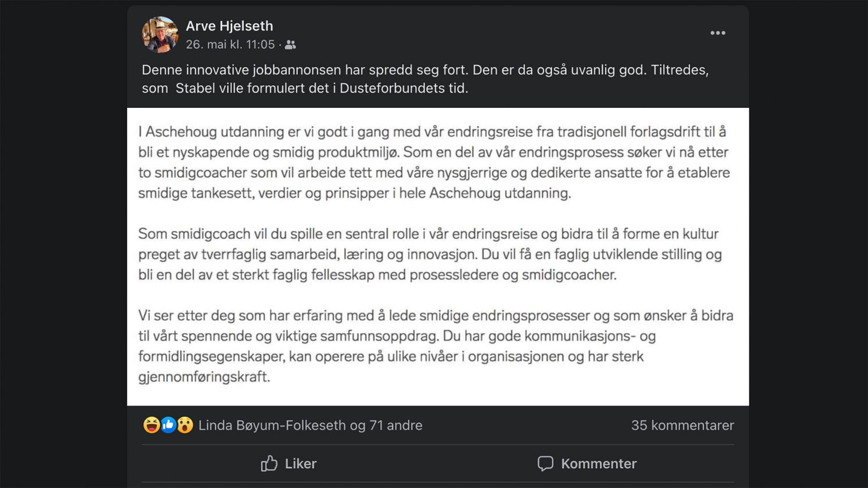Screen dimensions: 868x488
Task: Click the post timestamp 26. mai kl. 11:05
Action: 230,45
